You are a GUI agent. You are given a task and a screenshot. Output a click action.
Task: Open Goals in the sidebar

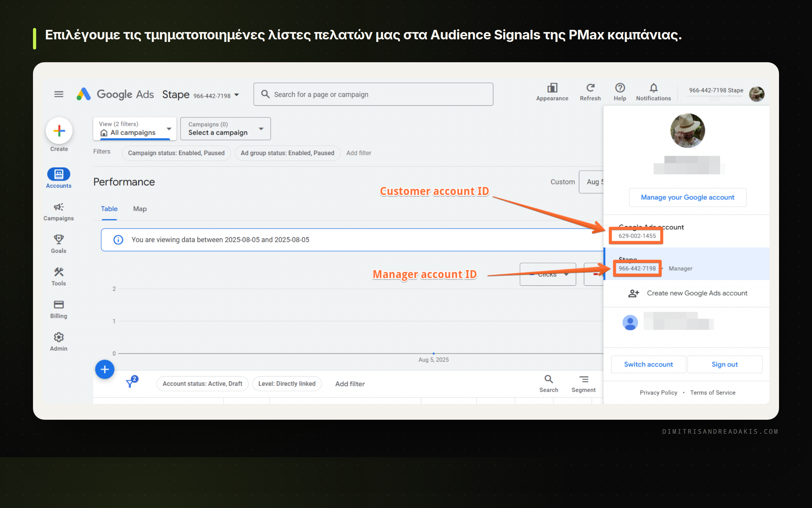coord(59,244)
